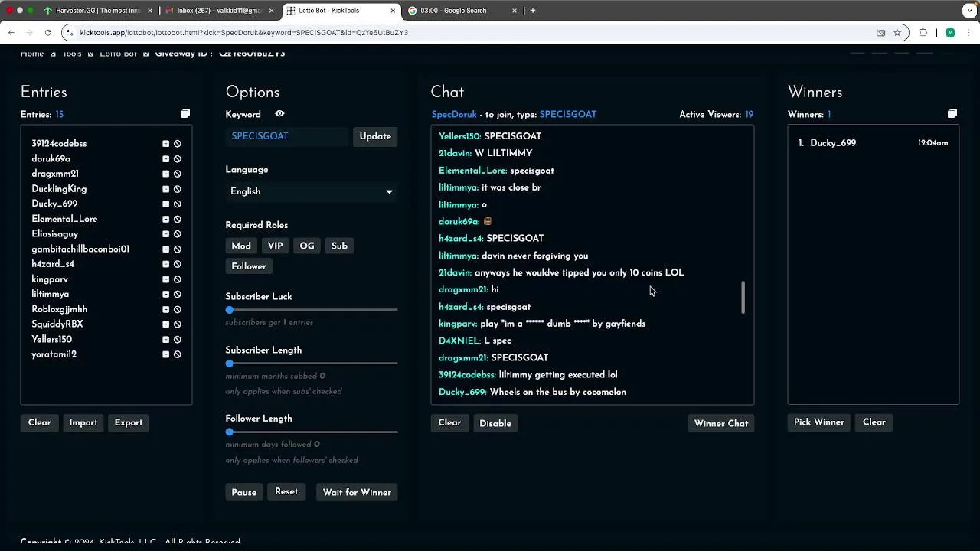Ban Yellers150 using the block icon
980x551 pixels.
click(177, 340)
